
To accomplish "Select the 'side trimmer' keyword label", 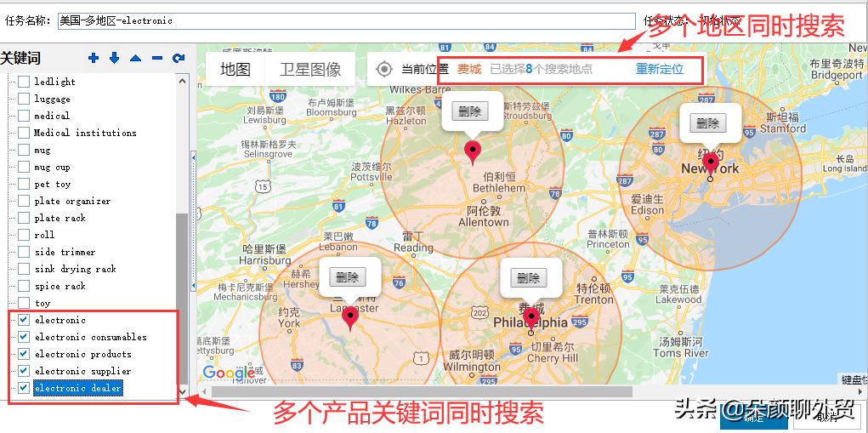I will click(65, 252).
